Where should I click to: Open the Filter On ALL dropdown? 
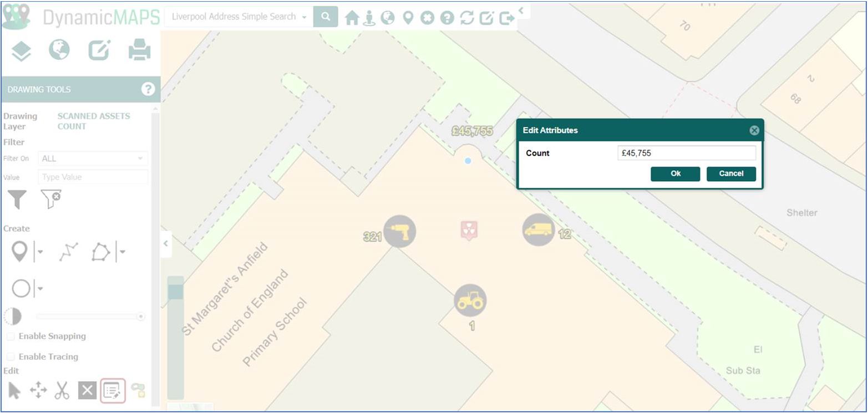[x=93, y=159]
